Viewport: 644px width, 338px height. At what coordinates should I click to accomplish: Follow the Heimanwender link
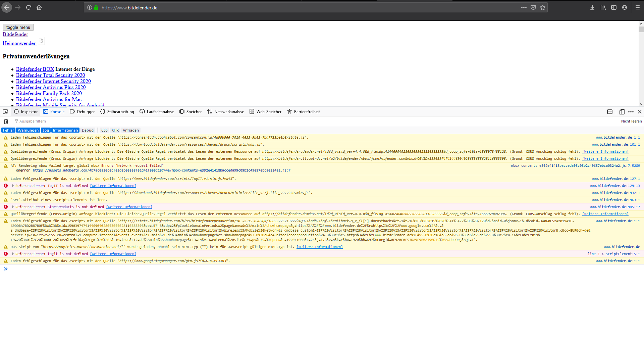pos(19,43)
